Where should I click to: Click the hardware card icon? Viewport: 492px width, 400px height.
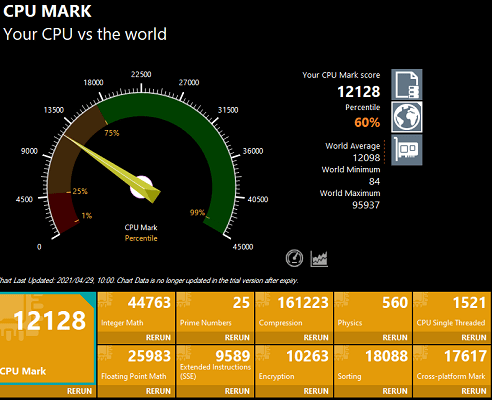pyautogui.click(x=407, y=150)
